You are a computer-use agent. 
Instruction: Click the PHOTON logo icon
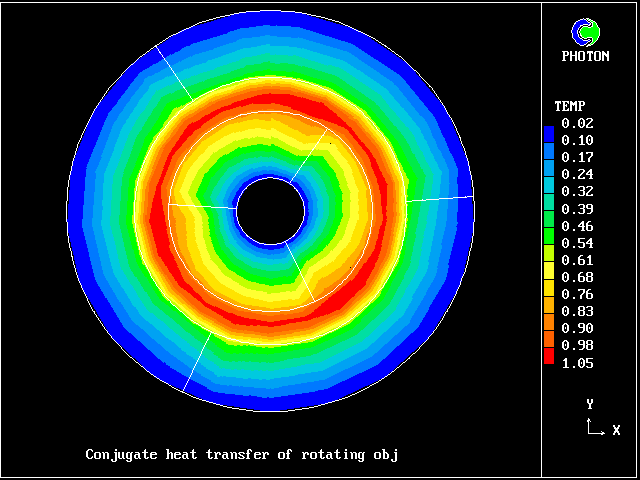click(590, 32)
